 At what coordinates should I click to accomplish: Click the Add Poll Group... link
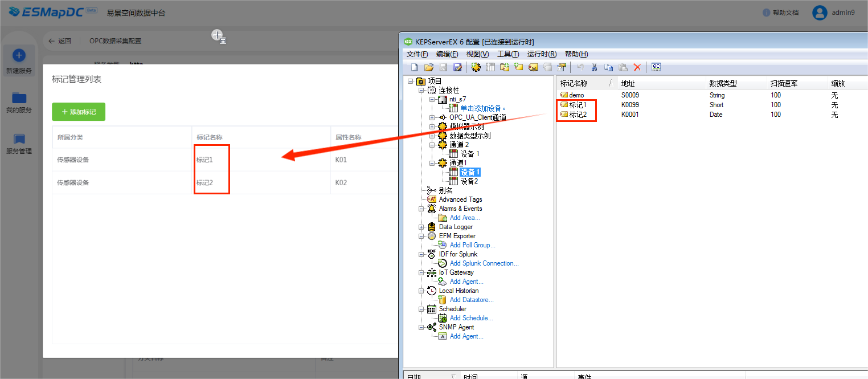click(472, 245)
